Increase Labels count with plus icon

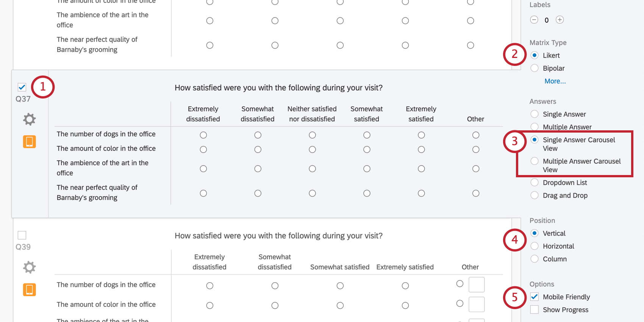coord(560,20)
